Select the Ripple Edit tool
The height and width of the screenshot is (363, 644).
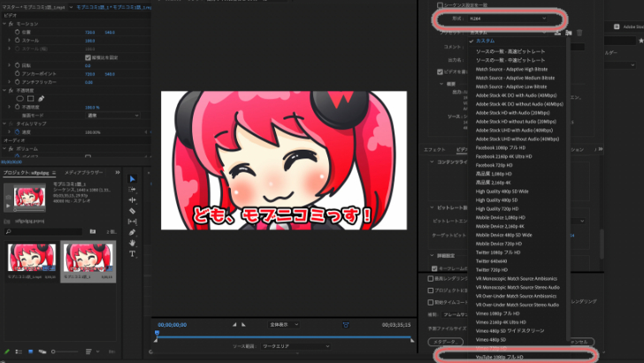click(133, 200)
